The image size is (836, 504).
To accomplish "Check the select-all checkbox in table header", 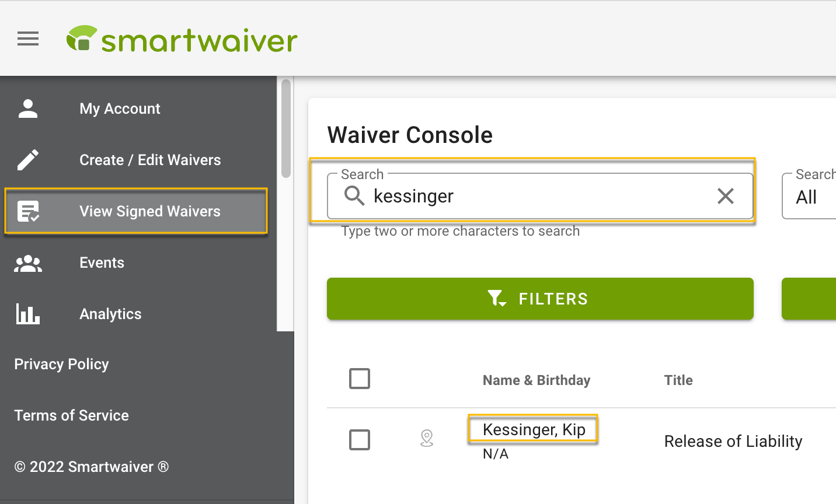I will (x=360, y=379).
